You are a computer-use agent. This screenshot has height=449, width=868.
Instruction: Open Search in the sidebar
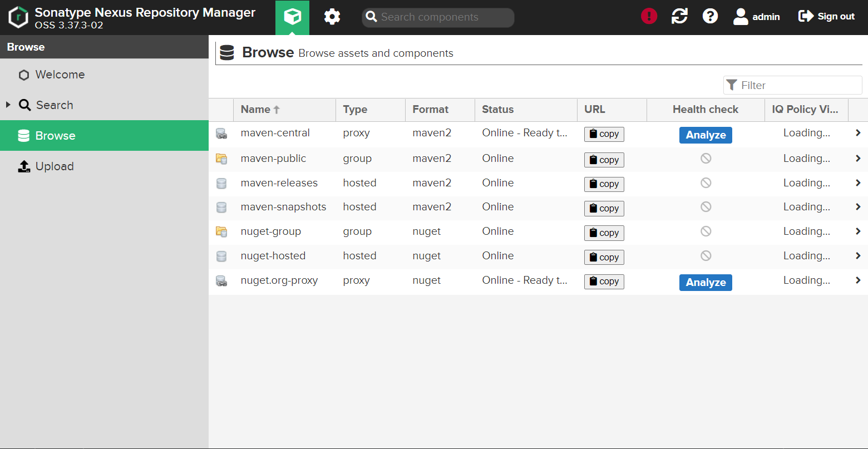click(x=104, y=105)
